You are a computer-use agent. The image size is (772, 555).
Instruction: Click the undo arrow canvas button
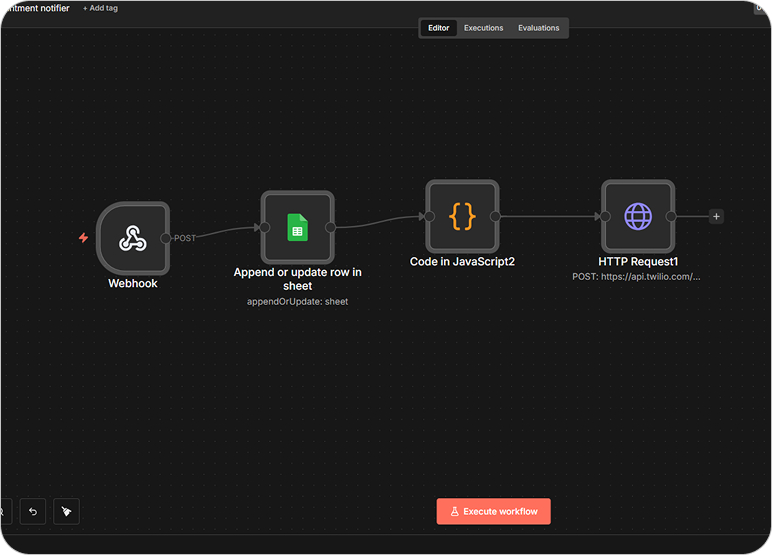pos(32,512)
